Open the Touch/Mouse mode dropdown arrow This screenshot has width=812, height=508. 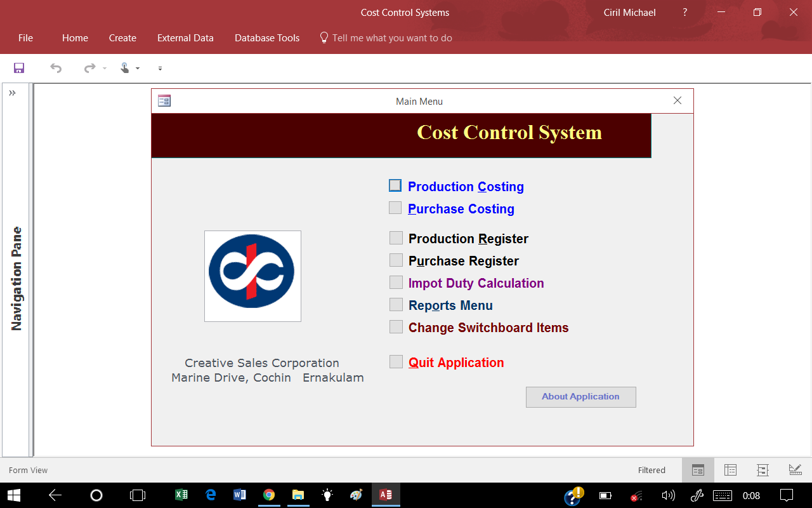coord(138,69)
